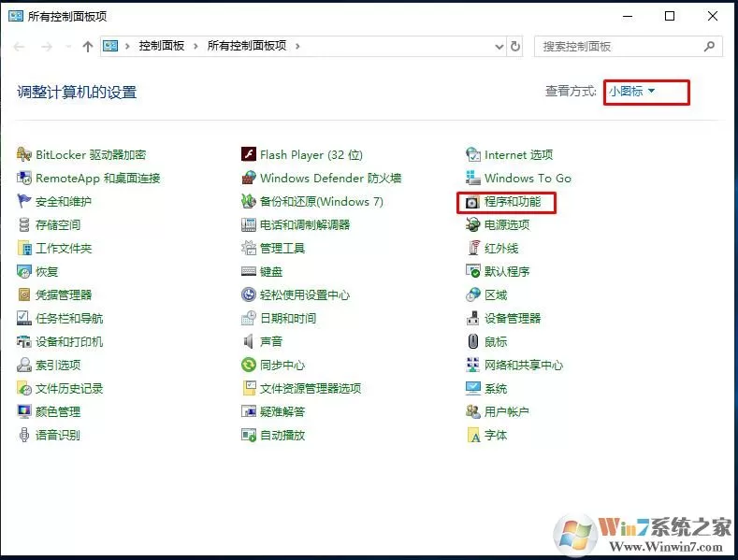The width and height of the screenshot is (738, 560).
Task: Click the 电源选项 icon
Action: (473, 225)
